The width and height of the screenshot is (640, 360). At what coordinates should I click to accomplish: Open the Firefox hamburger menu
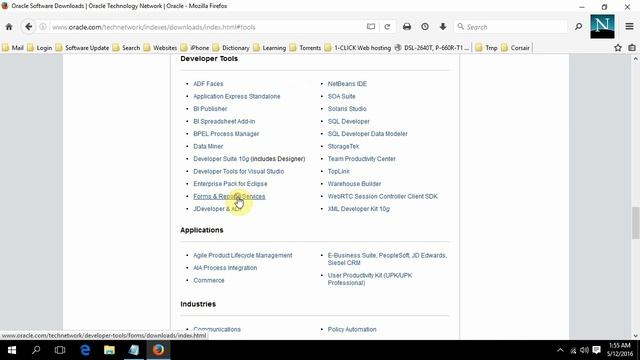click(x=629, y=27)
